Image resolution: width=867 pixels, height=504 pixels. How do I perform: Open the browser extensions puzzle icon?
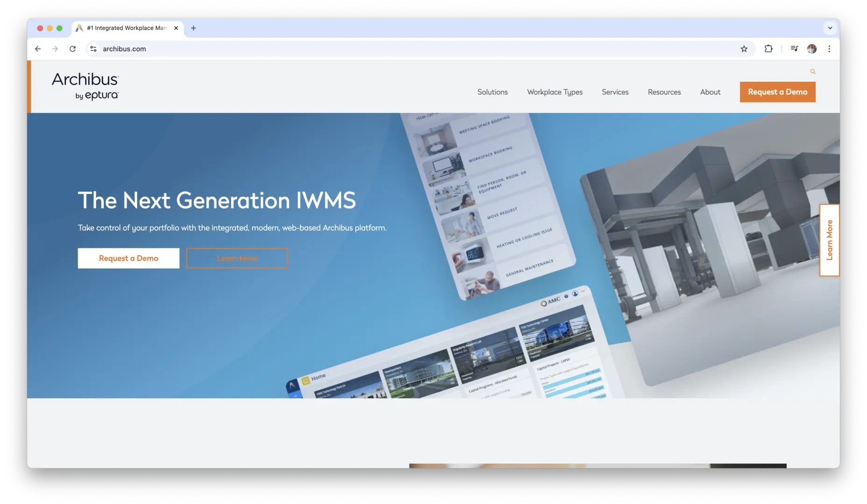point(768,49)
